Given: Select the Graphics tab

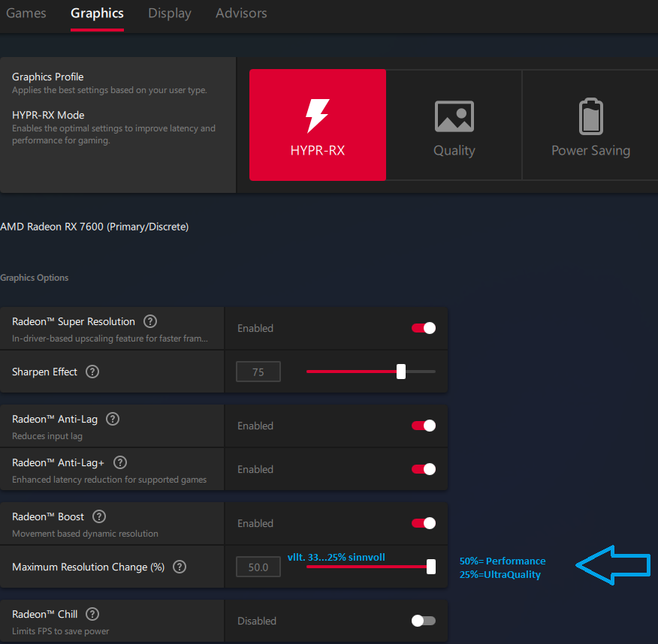Looking at the screenshot, I should click(x=97, y=13).
